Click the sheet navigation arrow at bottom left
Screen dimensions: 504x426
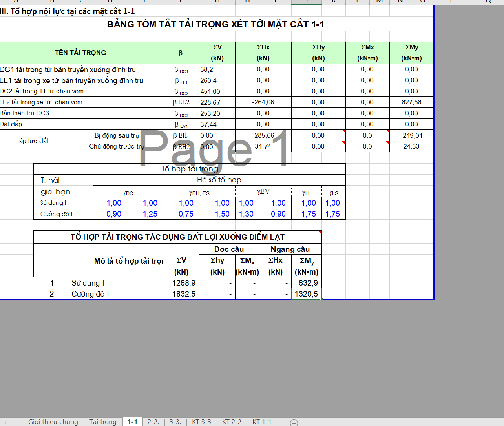pyautogui.click(x=5, y=422)
